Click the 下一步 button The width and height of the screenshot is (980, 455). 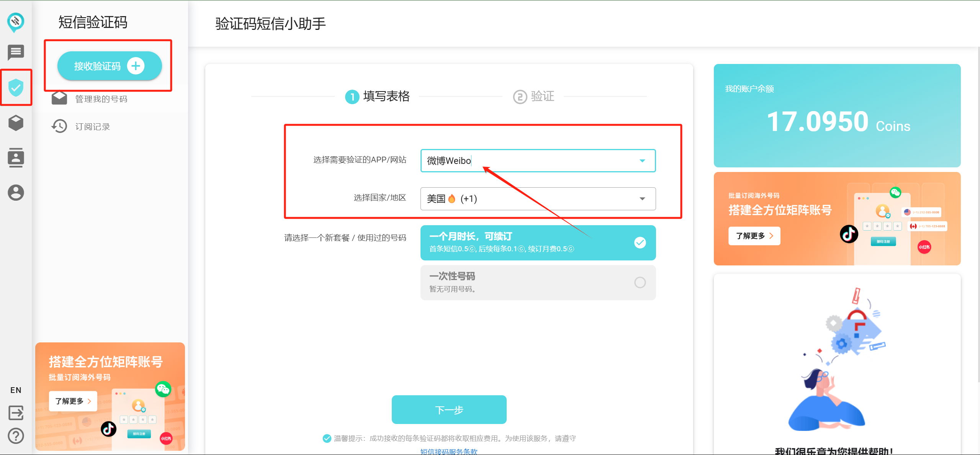point(449,410)
